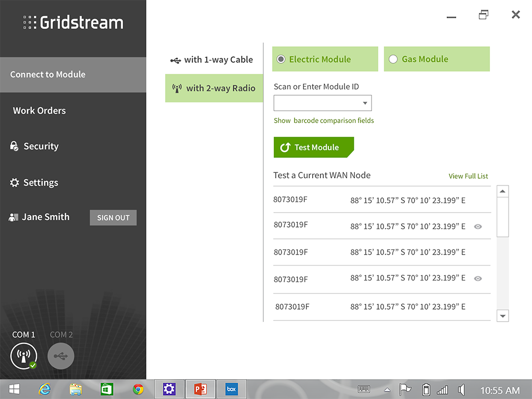The height and width of the screenshot is (399, 532).
Task: Toggle the eye icon on the fourth WAN node
Action: coord(478,278)
